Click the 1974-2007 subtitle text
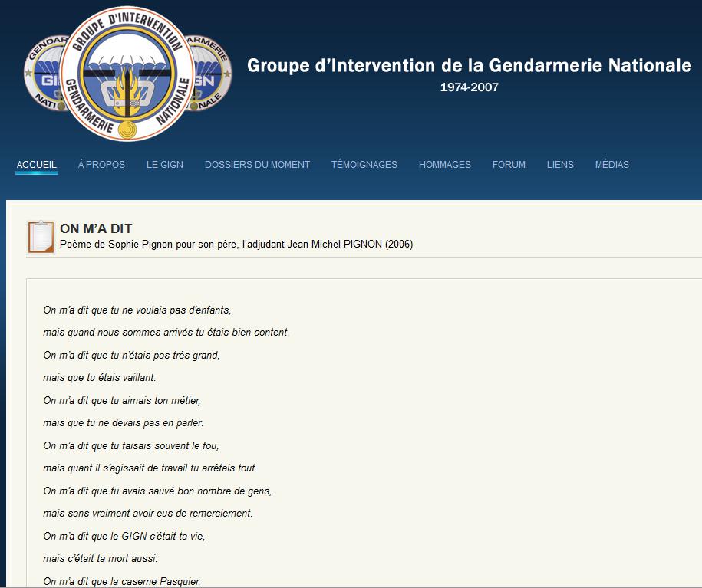Viewport: 702px width, 588px height. pyautogui.click(x=470, y=87)
